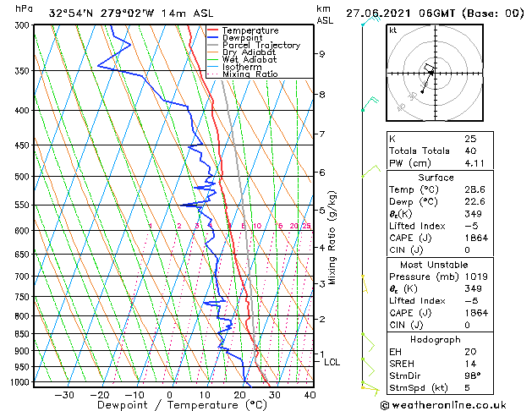Click the 'StmDir' value 98°
The height and width of the screenshot is (411, 532).
tap(472, 376)
